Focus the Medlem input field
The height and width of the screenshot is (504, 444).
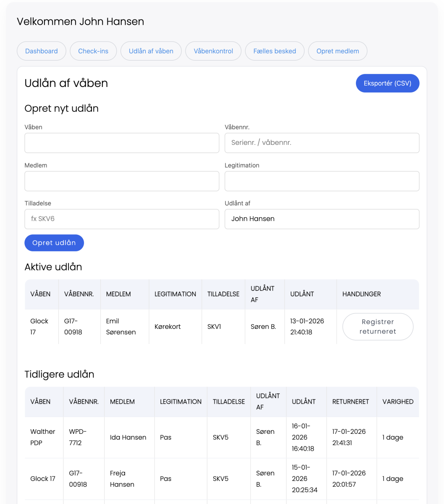[x=122, y=181]
